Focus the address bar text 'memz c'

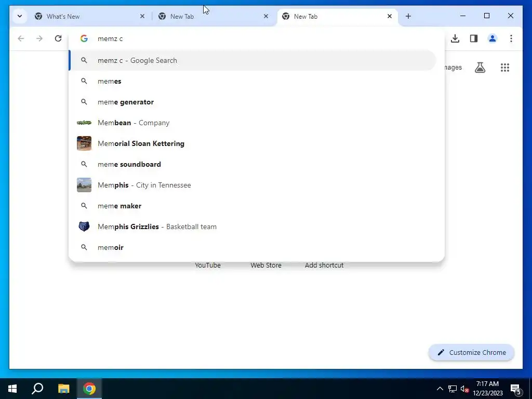(x=110, y=38)
